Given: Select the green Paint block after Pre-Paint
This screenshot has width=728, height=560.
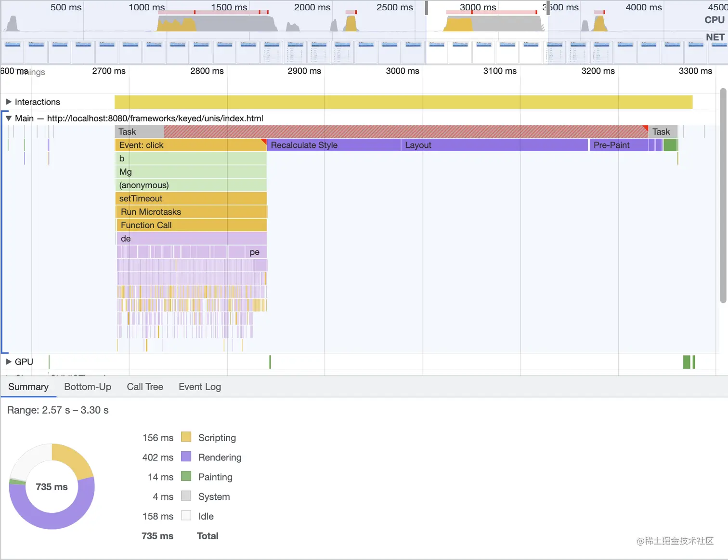Looking at the screenshot, I should click(670, 145).
